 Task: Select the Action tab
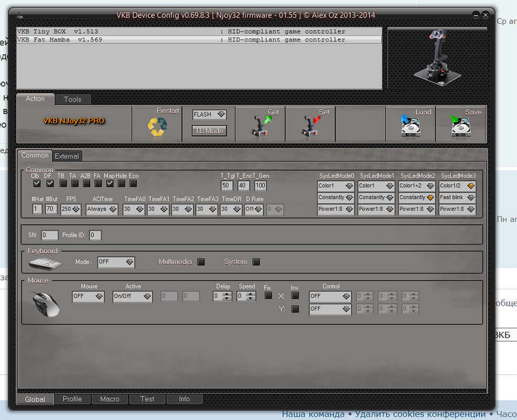click(x=35, y=99)
